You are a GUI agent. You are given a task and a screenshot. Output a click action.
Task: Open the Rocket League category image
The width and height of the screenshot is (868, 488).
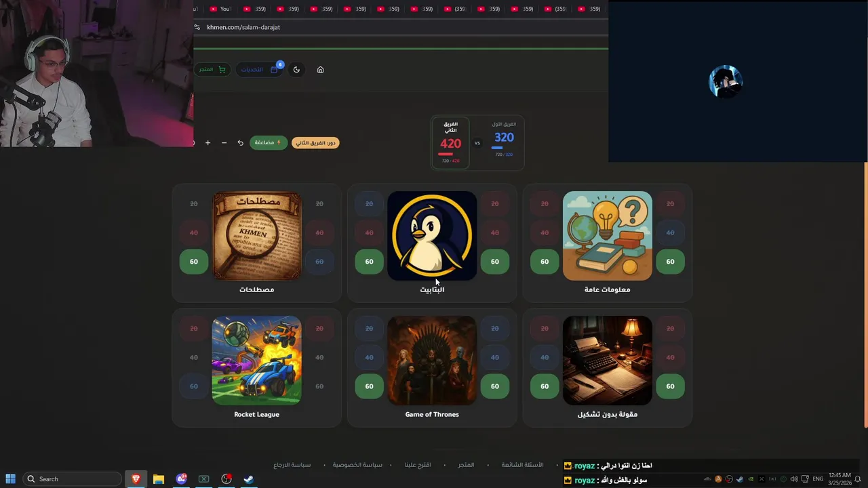click(x=256, y=360)
